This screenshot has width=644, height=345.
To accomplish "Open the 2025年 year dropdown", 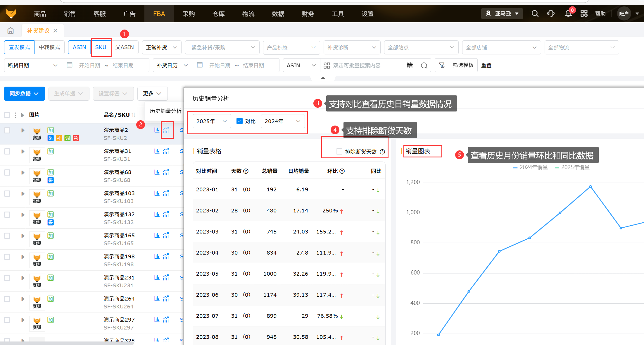I will 211,121.
